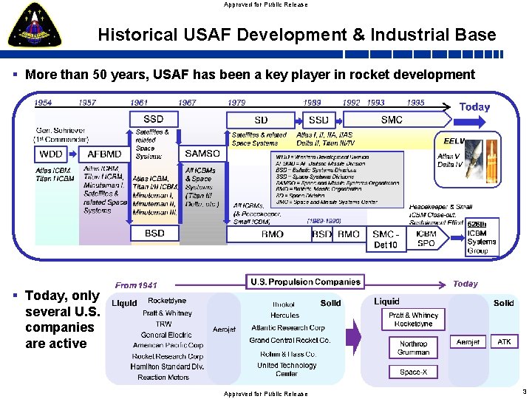The height and width of the screenshot is (399, 532).
Task: Click 'Atlantic Research Corp' text
Action: click(288, 328)
